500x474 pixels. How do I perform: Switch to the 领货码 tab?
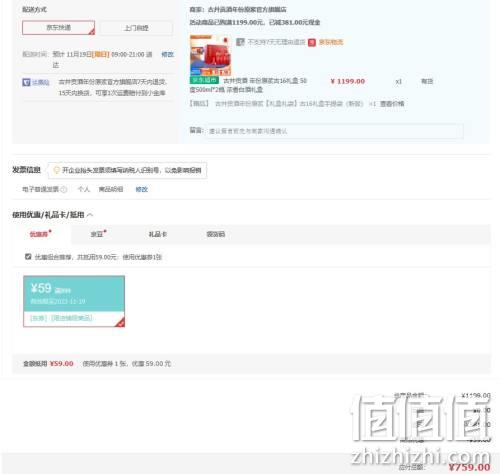tap(216, 234)
